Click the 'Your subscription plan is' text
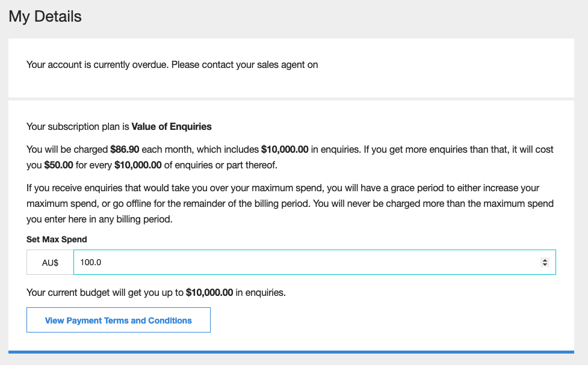This screenshot has height=365, width=588. [78, 127]
